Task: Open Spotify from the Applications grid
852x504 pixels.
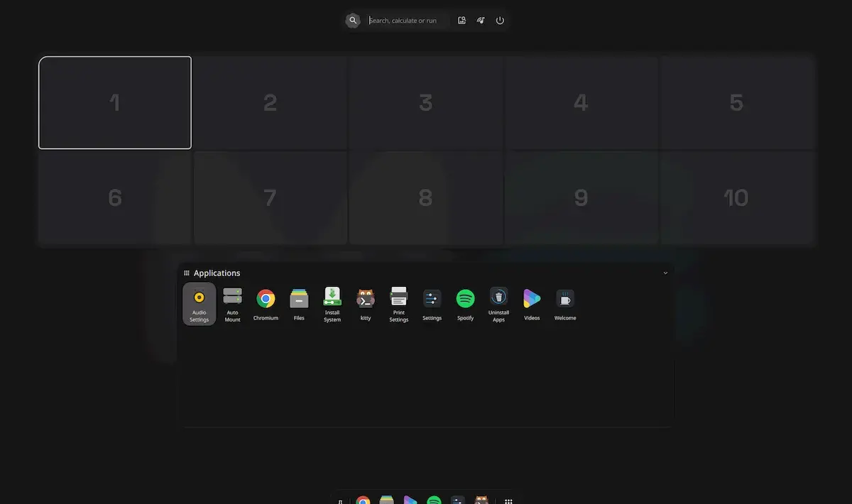Action: [466, 304]
